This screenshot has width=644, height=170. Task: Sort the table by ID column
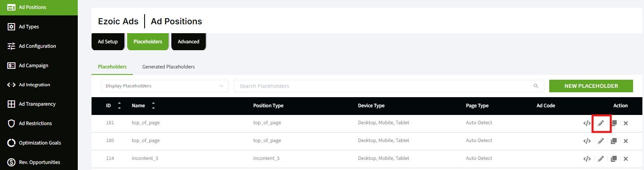119,106
